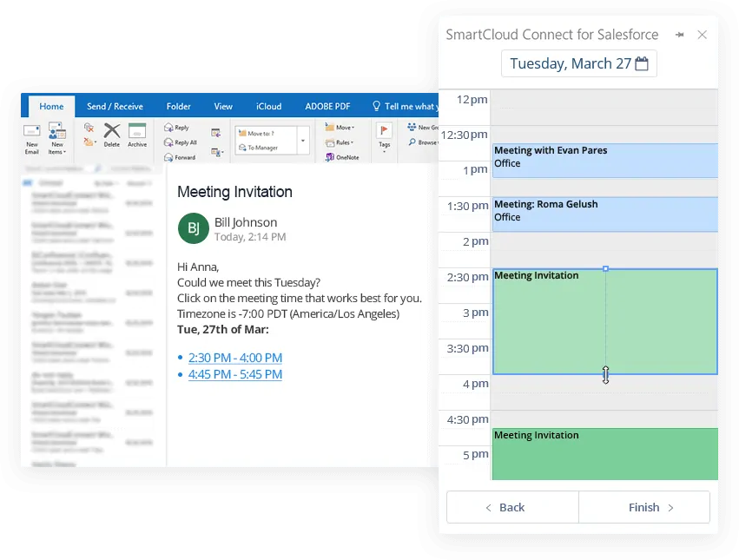Select the 2:30 pm Meeting Invitation block
Viewport: 739px width, 560px height.
click(605, 321)
